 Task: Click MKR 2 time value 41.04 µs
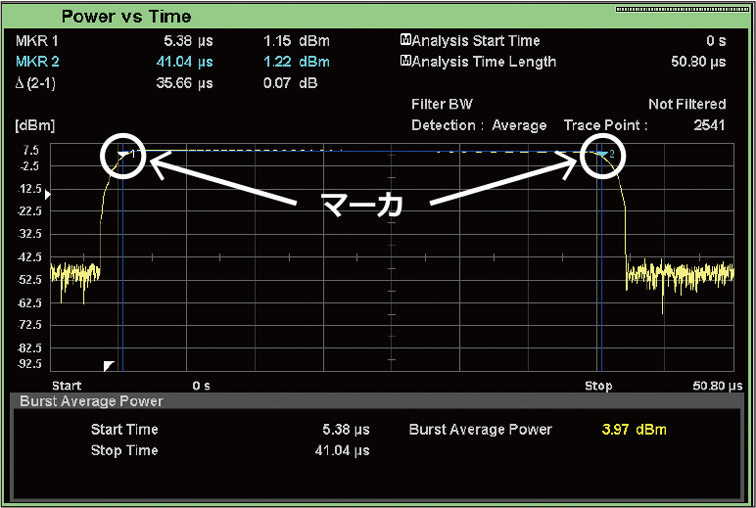point(185,62)
